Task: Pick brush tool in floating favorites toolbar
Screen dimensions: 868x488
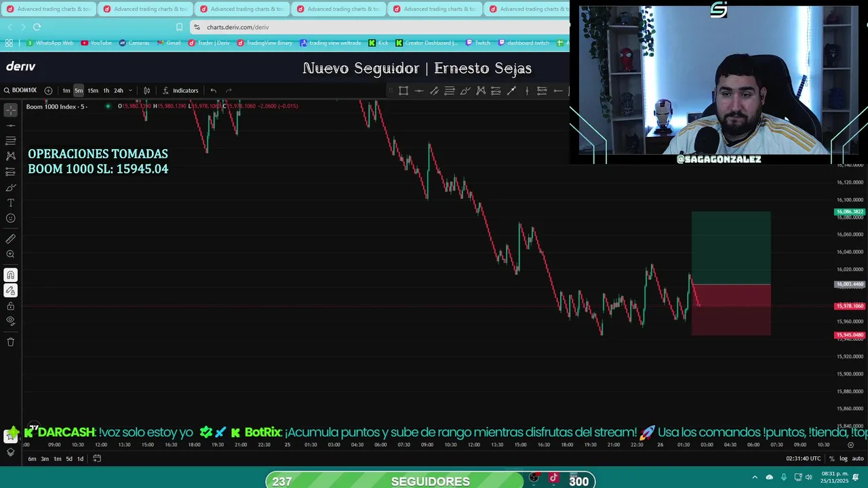Action: (465, 91)
